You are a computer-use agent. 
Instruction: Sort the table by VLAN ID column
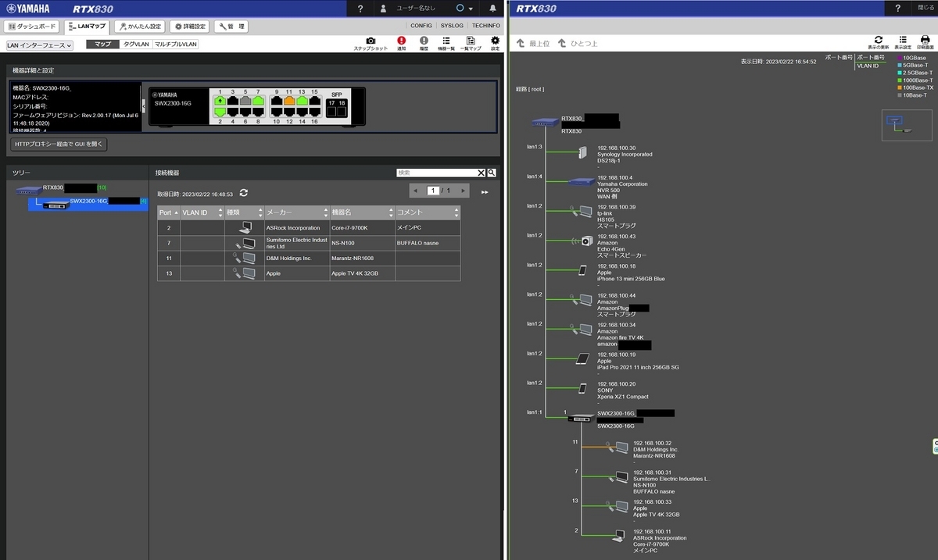[202, 212]
